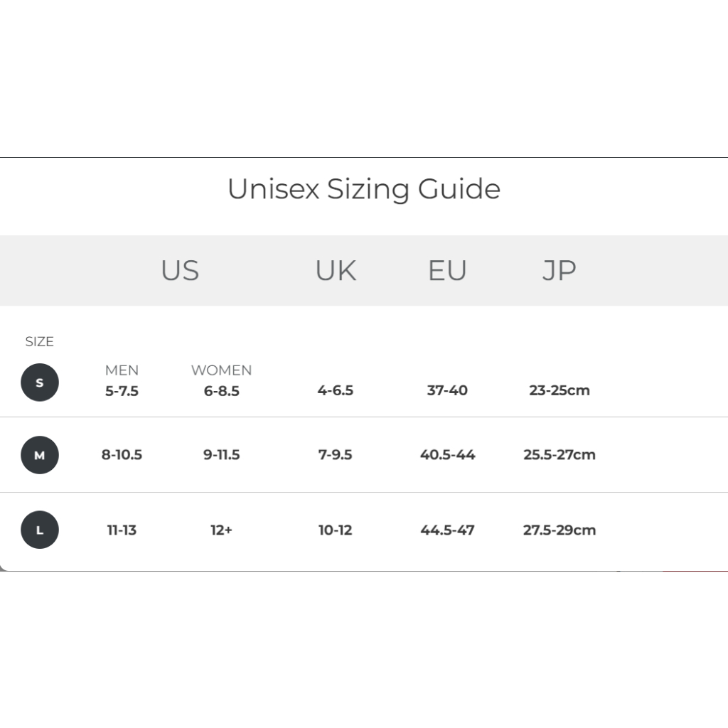Click EU large size 44.5-47
The height and width of the screenshot is (728, 728).
[447, 530]
